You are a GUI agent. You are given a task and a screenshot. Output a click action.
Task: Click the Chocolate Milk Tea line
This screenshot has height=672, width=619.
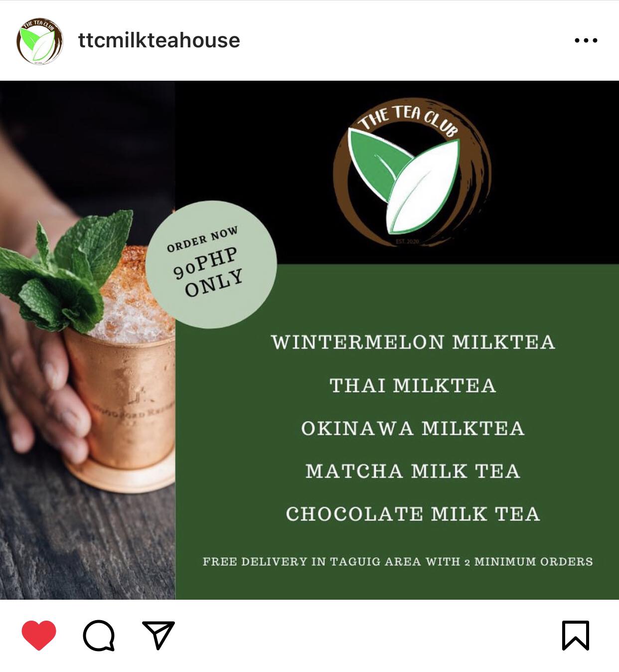(x=413, y=514)
